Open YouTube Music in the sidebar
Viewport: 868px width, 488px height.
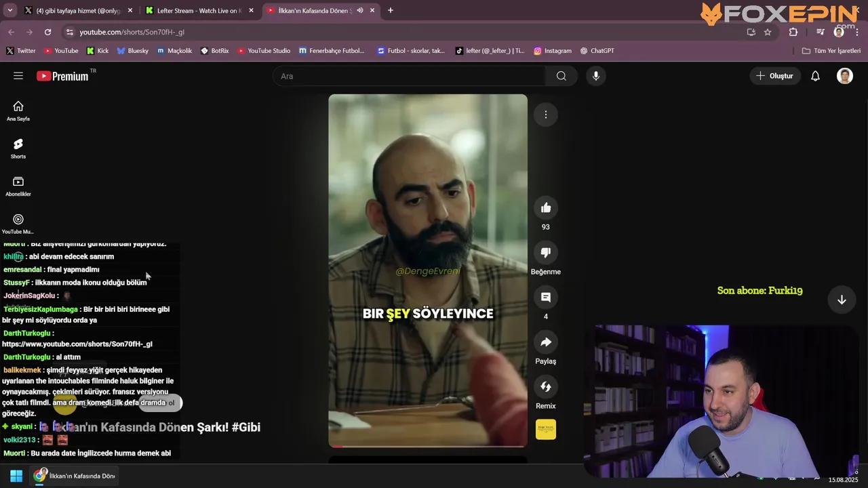click(x=18, y=224)
